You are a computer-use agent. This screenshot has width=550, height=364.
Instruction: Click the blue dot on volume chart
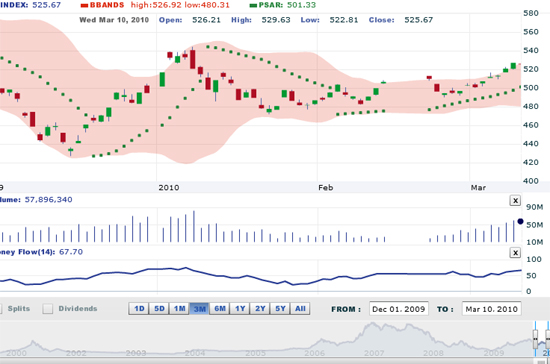[x=520, y=221]
